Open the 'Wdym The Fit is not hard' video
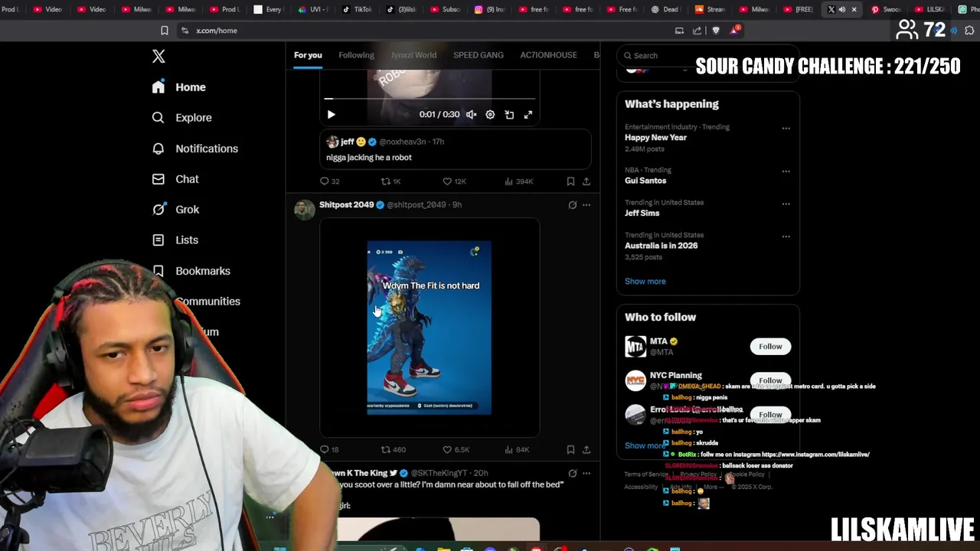980x551 pixels. pos(430,328)
